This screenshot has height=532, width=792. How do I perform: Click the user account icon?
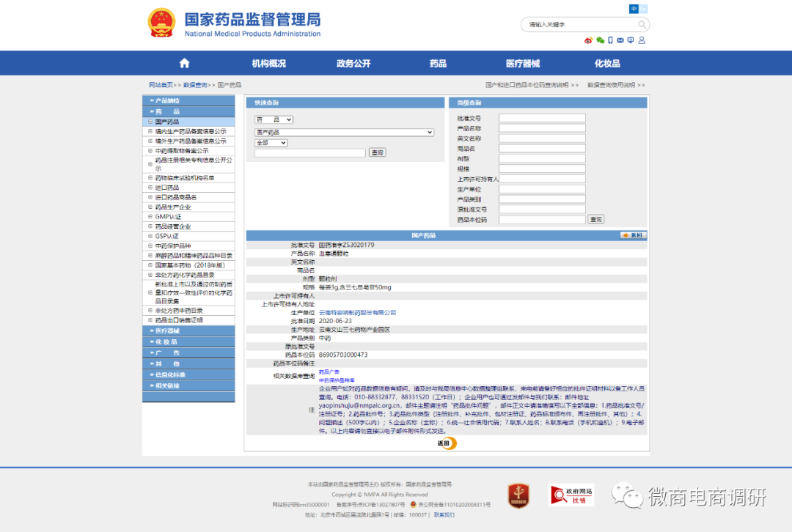tap(642, 40)
